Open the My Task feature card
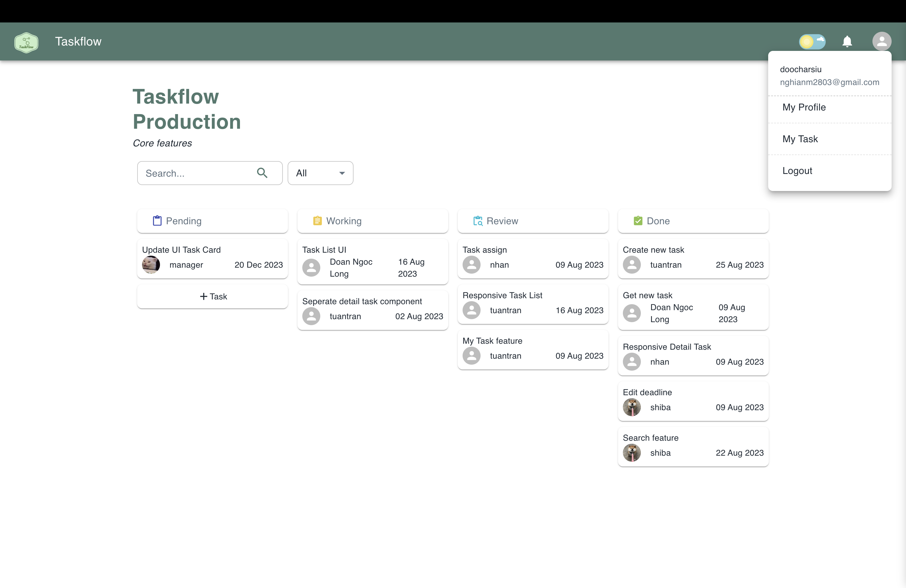This screenshot has width=906, height=588. [533, 350]
